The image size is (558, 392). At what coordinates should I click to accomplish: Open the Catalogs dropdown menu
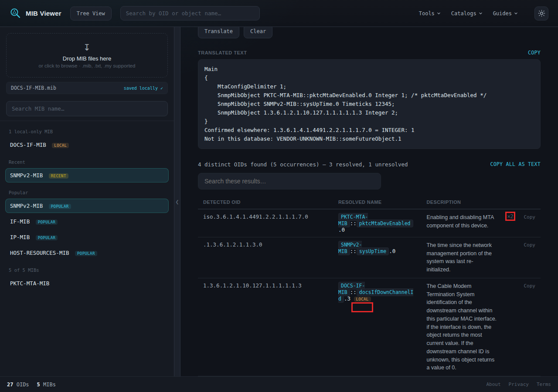tap(466, 14)
